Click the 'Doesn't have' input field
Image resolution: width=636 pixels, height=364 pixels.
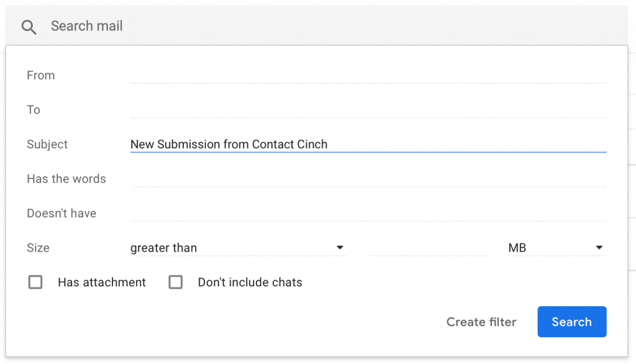click(368, 213)
